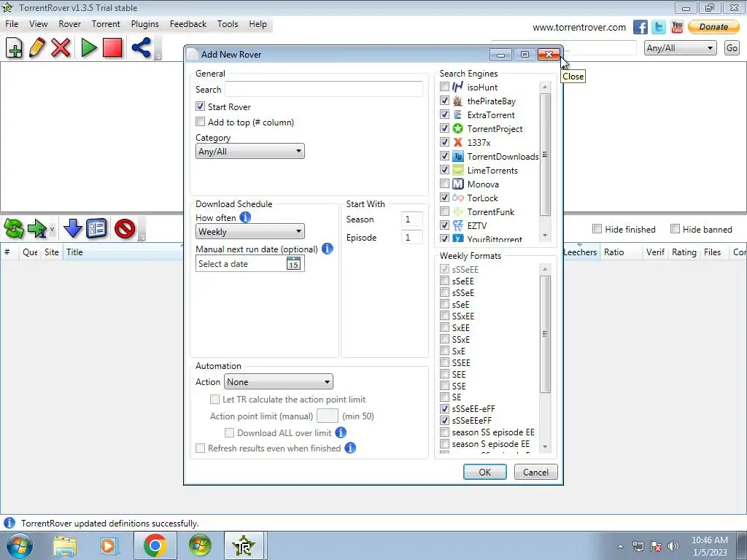Click the red ban circle icon
Viewport: 747px width, 560px height.
coord(125,229)
